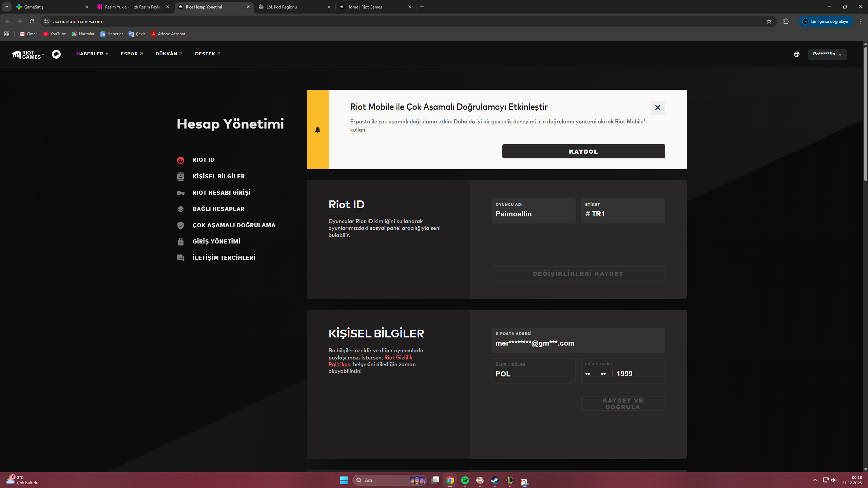Go to Kişisel Bilgiler section

tap(219, 176)
